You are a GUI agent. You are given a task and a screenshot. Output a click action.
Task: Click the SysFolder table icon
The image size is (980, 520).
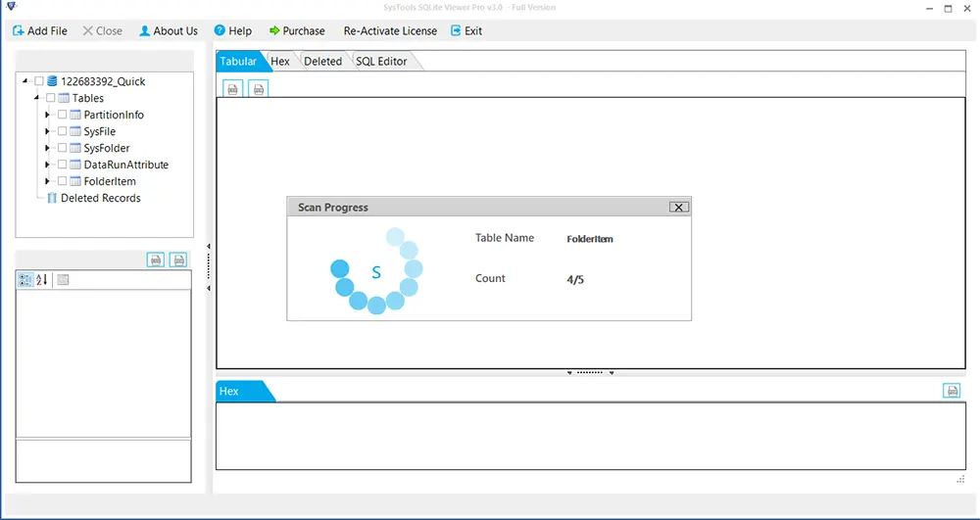click(x=75, y=148)
